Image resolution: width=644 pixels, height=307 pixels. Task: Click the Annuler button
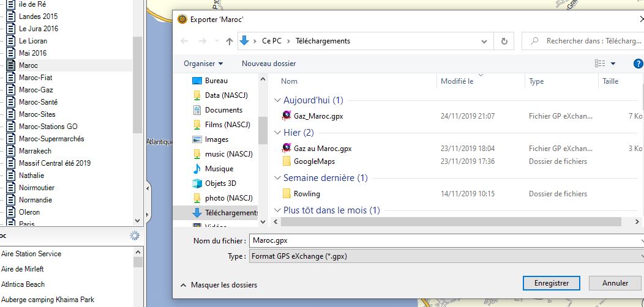tap(615, 283)
